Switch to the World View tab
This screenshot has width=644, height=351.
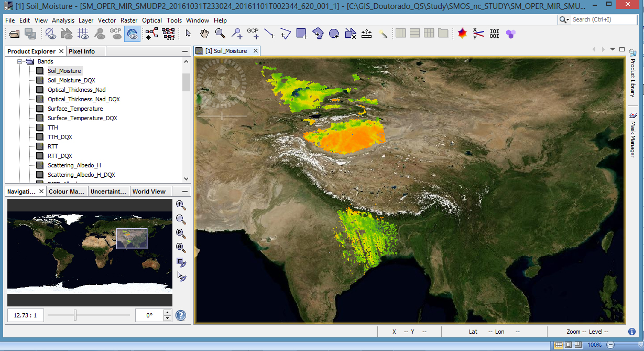149,192
